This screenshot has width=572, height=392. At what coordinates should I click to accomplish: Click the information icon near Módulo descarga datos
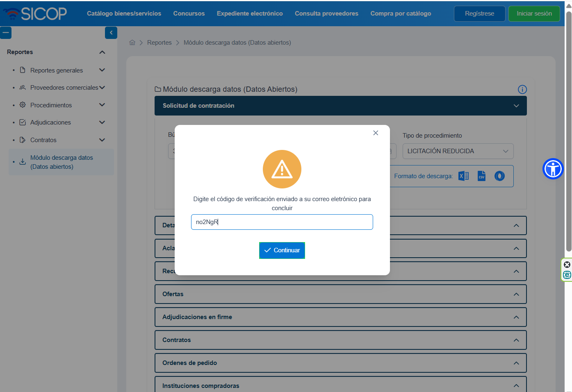(522, 89)
